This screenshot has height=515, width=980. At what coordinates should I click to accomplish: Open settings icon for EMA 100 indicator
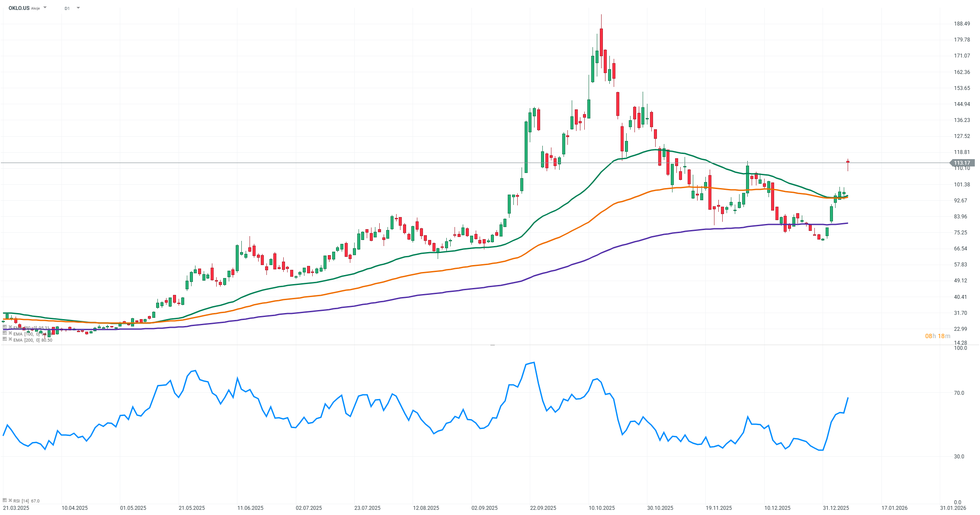[5, 333]
